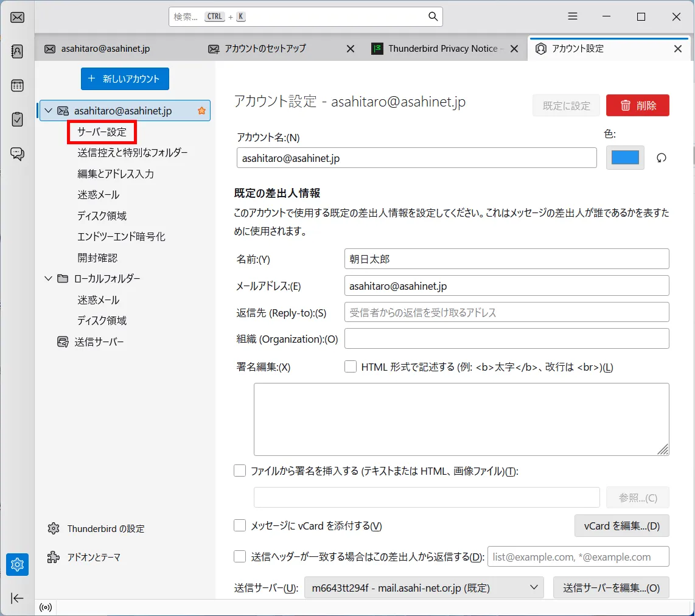Collapse the asahitaro@asahinet.jp account tree
Image resolution: width=695 pixels, height=616 pixels.
[x=48, y=111]
